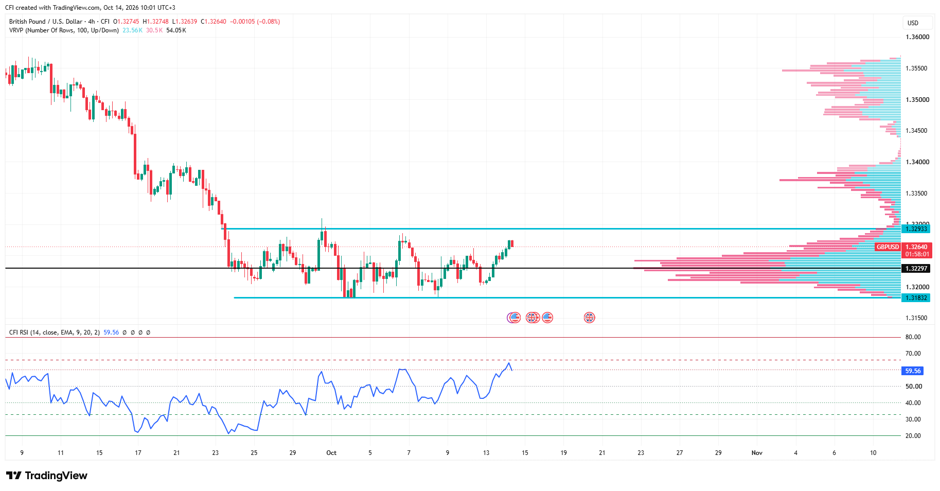This screenshot has width=940, height=491.
Task: Click the 1.36000 price axis label
Action: 917,37
